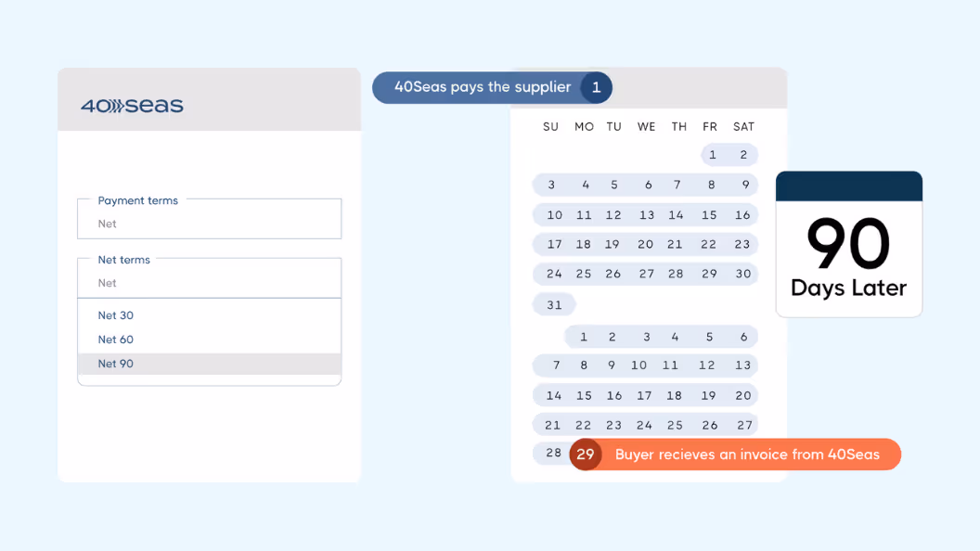Image resolution: width=980 pixels, height=551 pixels.
Task: Select day 28 in the second month
Action: coord(553,453)
